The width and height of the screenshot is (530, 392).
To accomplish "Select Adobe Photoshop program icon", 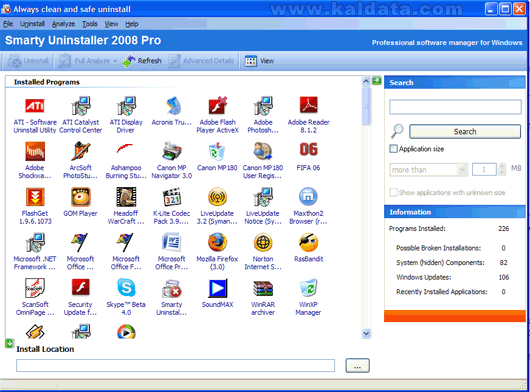I will 263,106.
